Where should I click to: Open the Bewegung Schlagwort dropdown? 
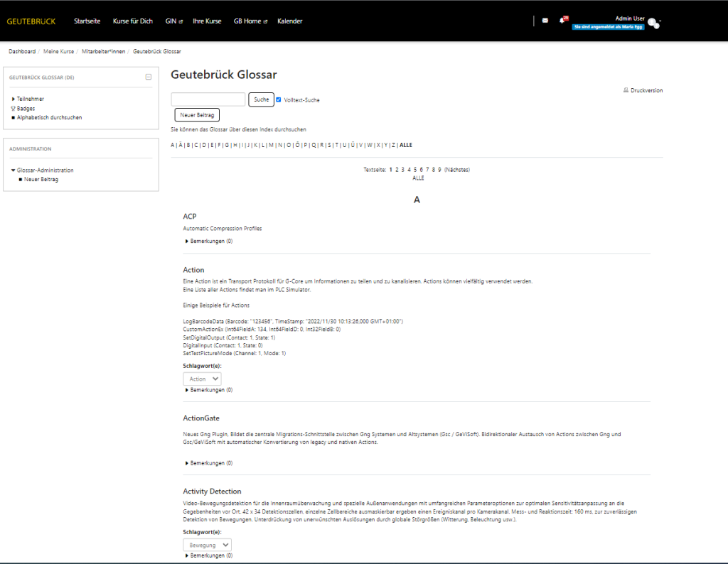click(207, 545)
